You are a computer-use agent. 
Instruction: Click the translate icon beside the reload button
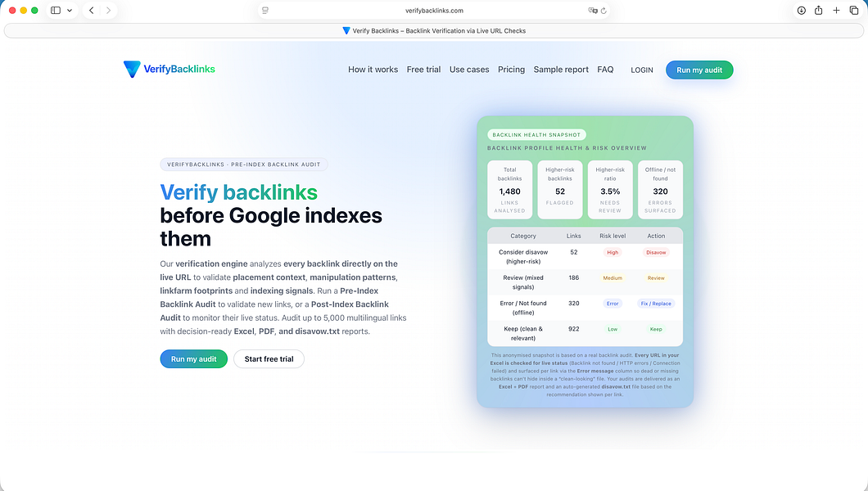tap(591, 11)
